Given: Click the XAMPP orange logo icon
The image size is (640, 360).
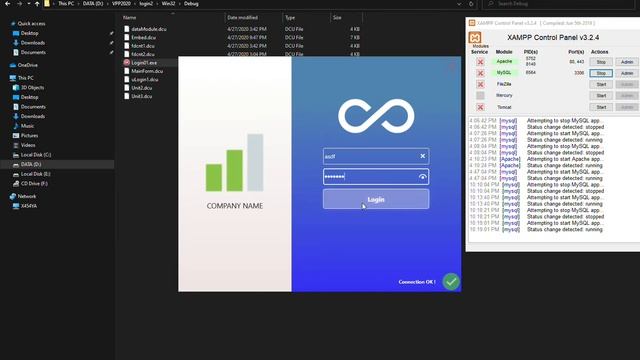Looking at the screenshot, I should (474, 38).
